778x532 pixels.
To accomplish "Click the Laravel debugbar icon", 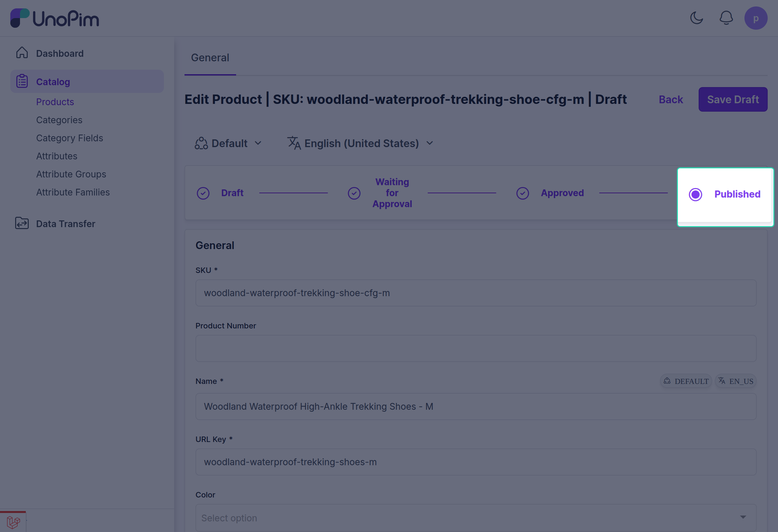I will click(13, 522).
